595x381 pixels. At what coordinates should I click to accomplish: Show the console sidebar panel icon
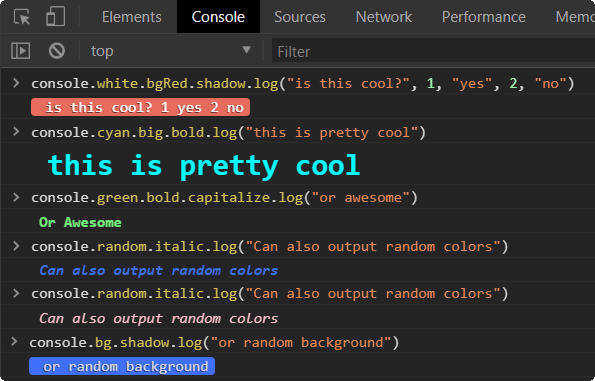[x=20, y=50]
